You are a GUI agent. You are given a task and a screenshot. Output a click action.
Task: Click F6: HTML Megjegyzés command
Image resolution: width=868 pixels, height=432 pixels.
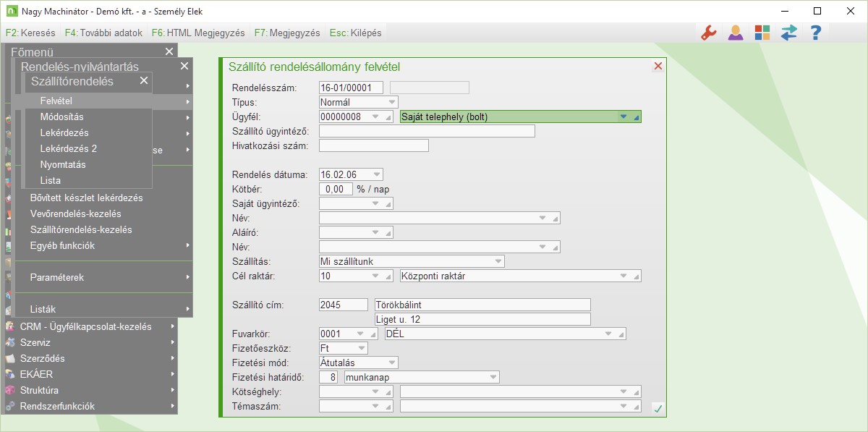[x=199, y=33]
